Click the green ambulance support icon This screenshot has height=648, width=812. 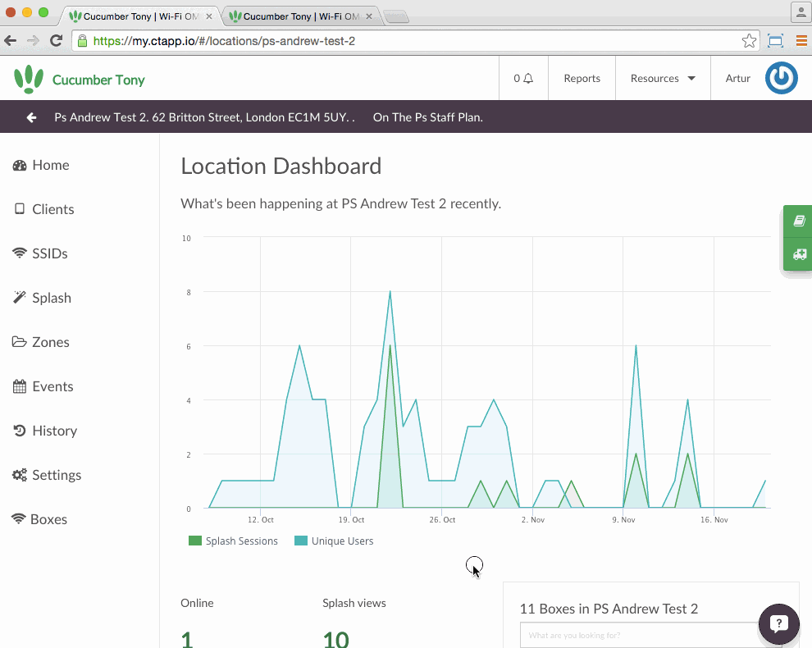[x=798, y=254]
